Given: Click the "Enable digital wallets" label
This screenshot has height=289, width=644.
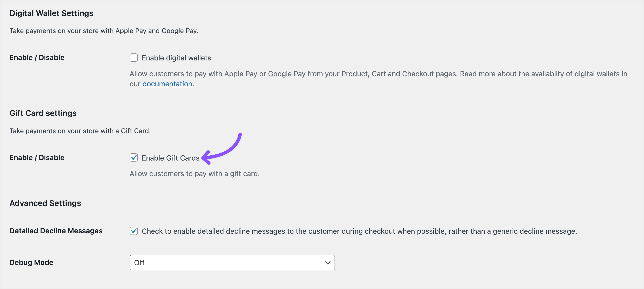Looking at the screenshot, I should 176,58.
